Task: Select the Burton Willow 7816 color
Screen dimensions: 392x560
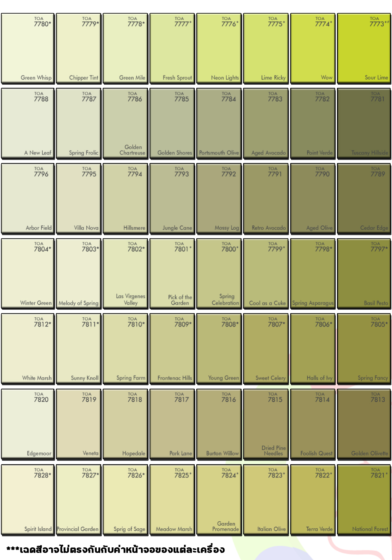Action: 219,424
